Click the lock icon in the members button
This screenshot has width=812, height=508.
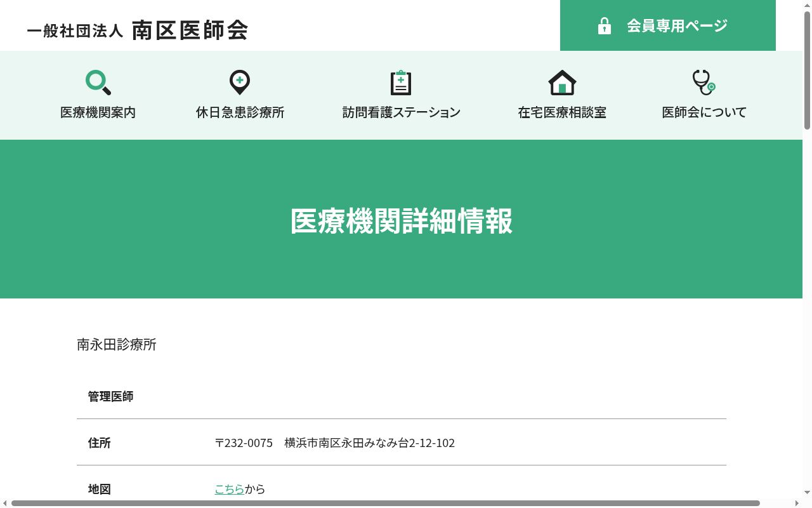tap(605, 26)
